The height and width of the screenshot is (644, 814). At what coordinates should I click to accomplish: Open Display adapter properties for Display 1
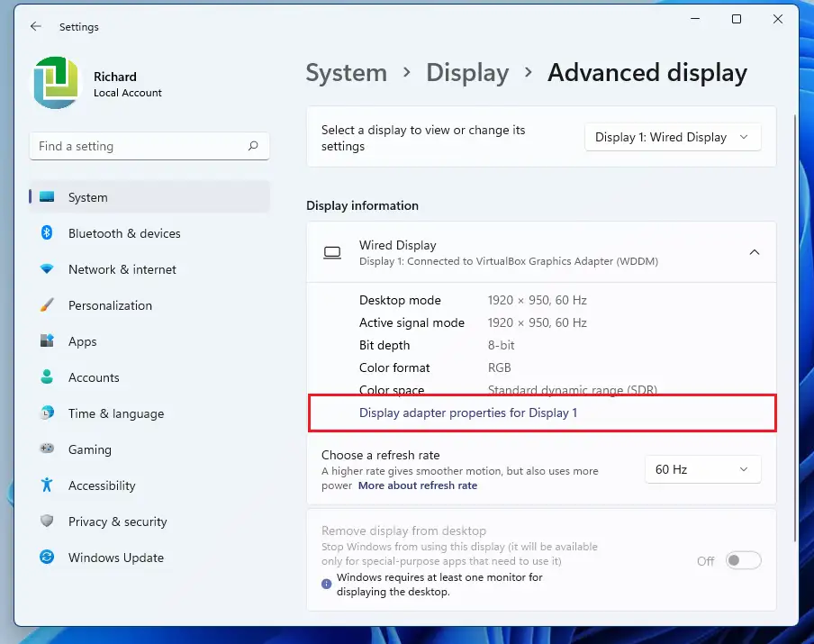[467, 413]
